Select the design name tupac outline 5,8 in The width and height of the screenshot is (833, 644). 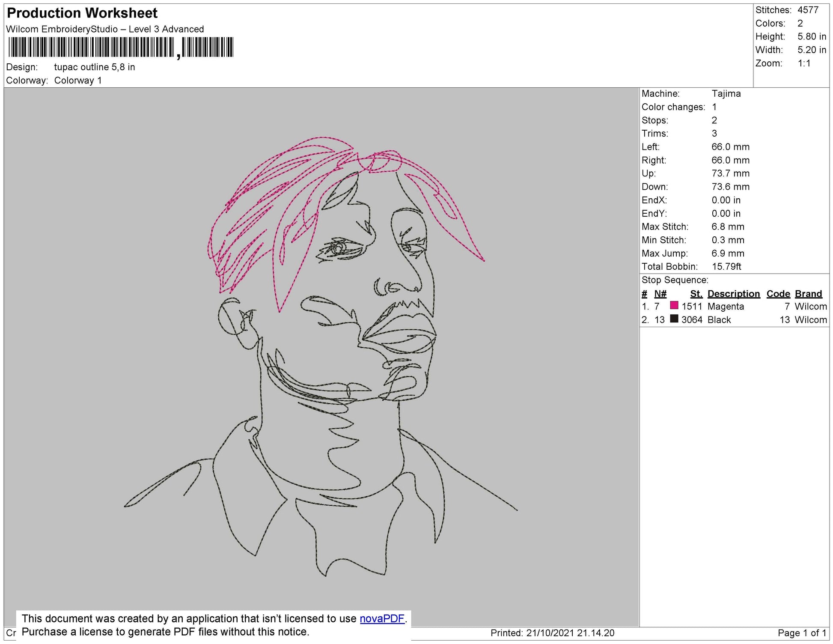(95, 67)
